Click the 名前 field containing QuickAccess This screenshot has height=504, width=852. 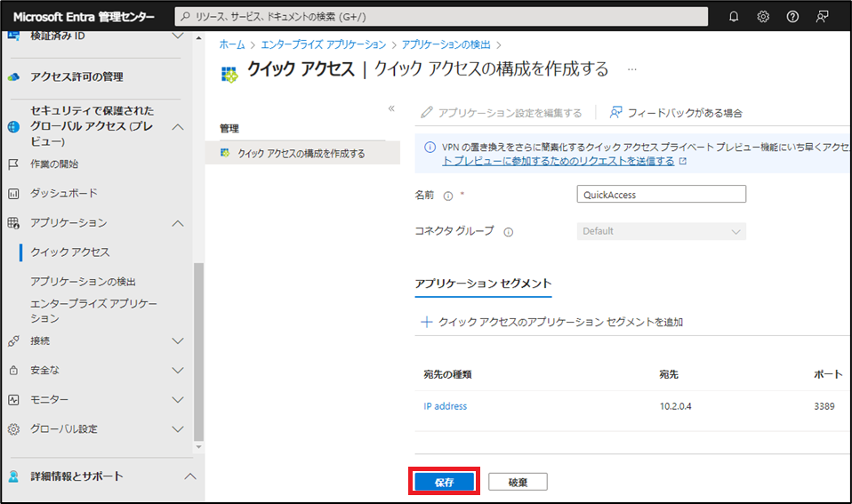pos(662,195)
